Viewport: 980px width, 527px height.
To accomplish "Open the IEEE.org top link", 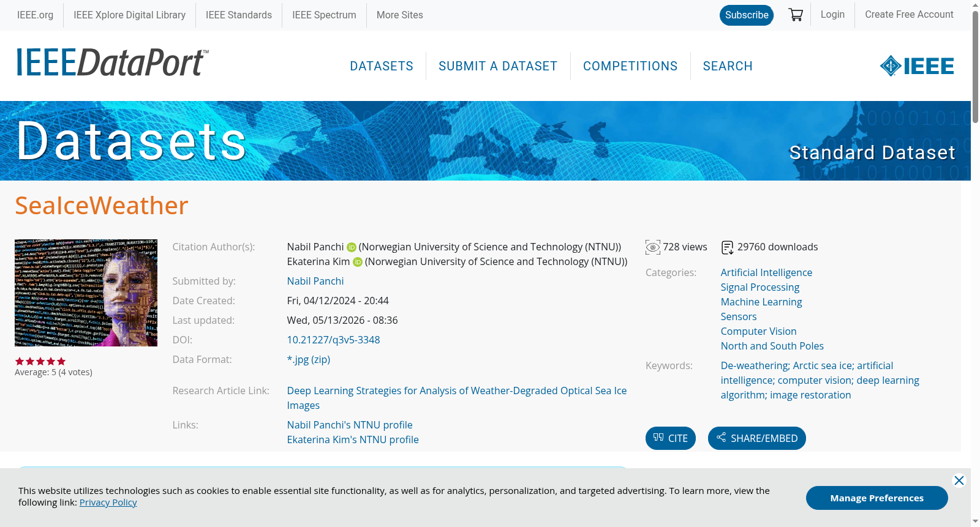I will pos(35,15).
